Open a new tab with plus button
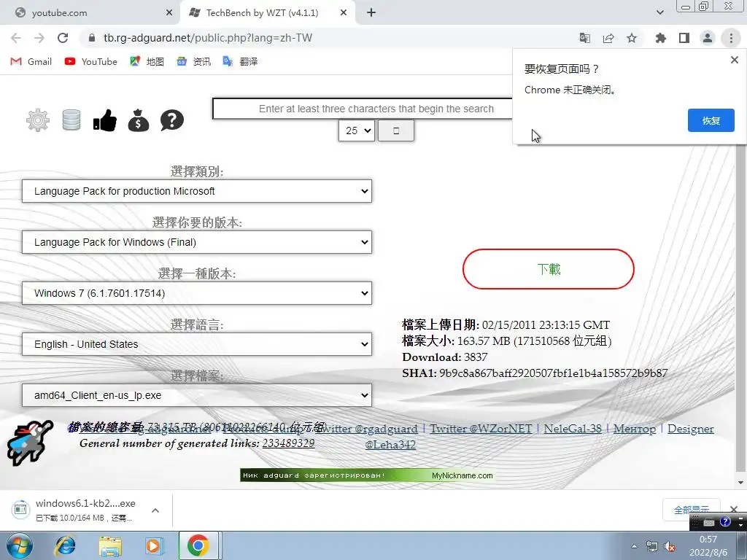Screen dimensions: 747x560 tap(371, 13)
